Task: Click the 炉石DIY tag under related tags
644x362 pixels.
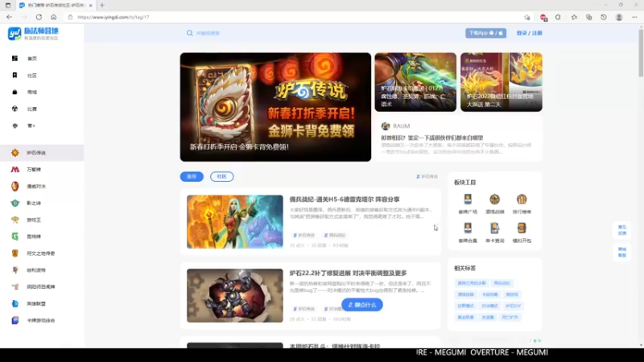Action: pyautogui.click(x=513, y=306)
